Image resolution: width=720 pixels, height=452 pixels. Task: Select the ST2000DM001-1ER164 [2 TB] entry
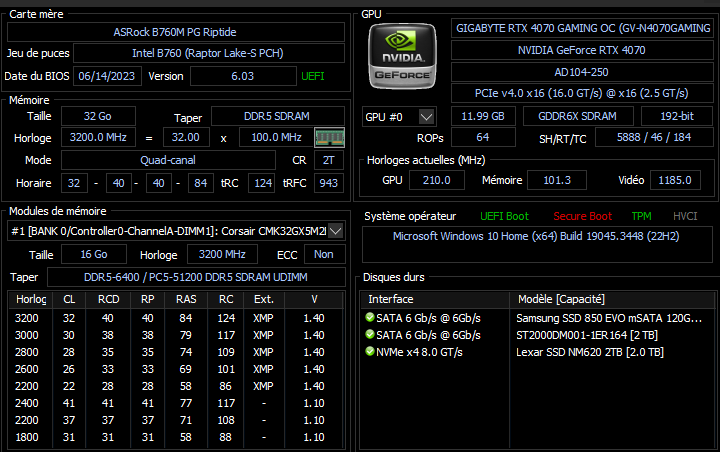pyautogui.click(x=587, y=335)
